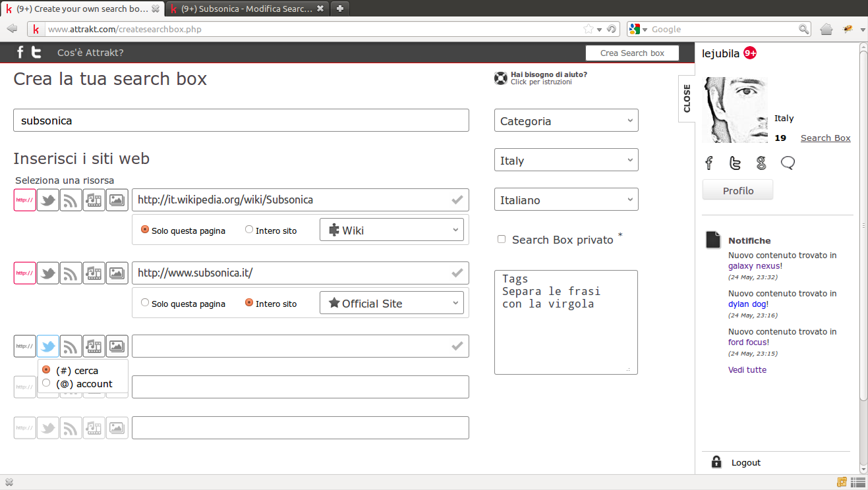Click the Profilo button
868x490 pixels.
[738, 190]
